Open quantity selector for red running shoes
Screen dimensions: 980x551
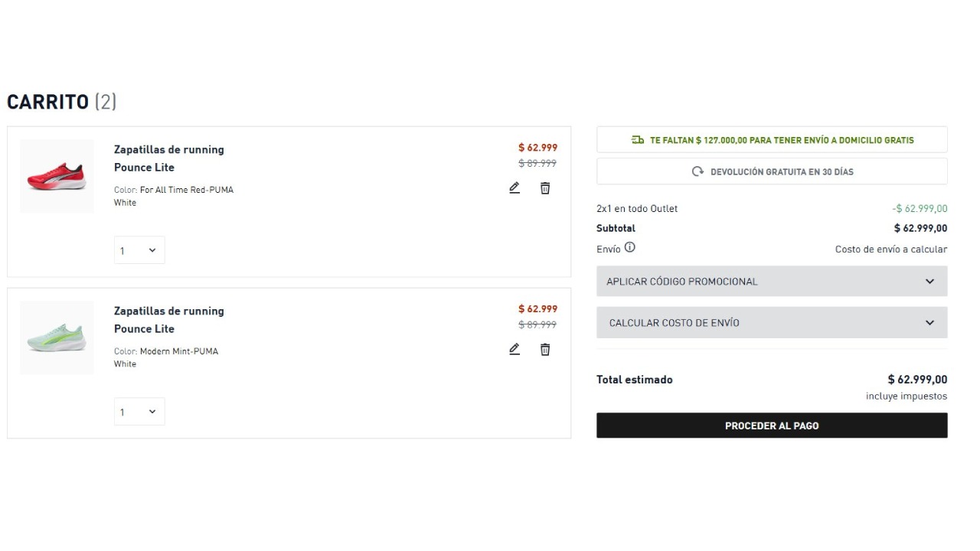(x=139, y=249)
